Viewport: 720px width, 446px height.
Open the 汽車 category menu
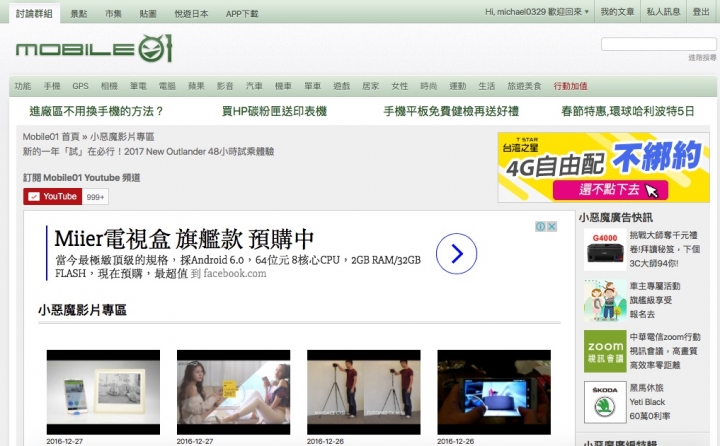pos(254,86)
